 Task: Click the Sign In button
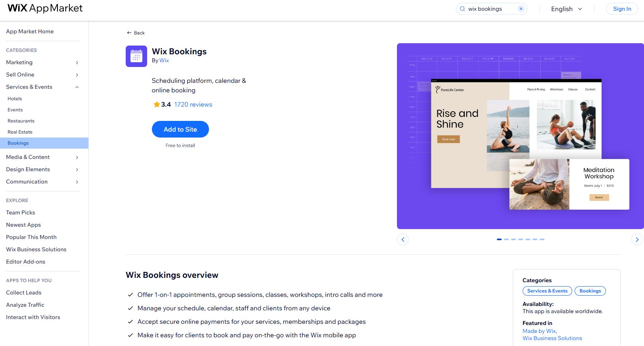pos(622,9)
